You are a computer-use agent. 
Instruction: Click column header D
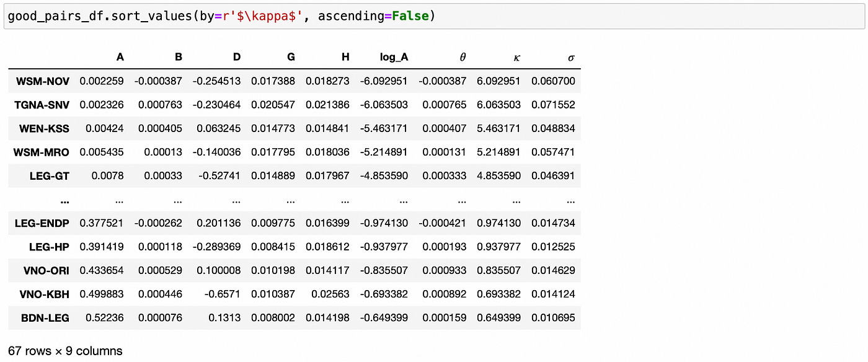tap(237, 57)
